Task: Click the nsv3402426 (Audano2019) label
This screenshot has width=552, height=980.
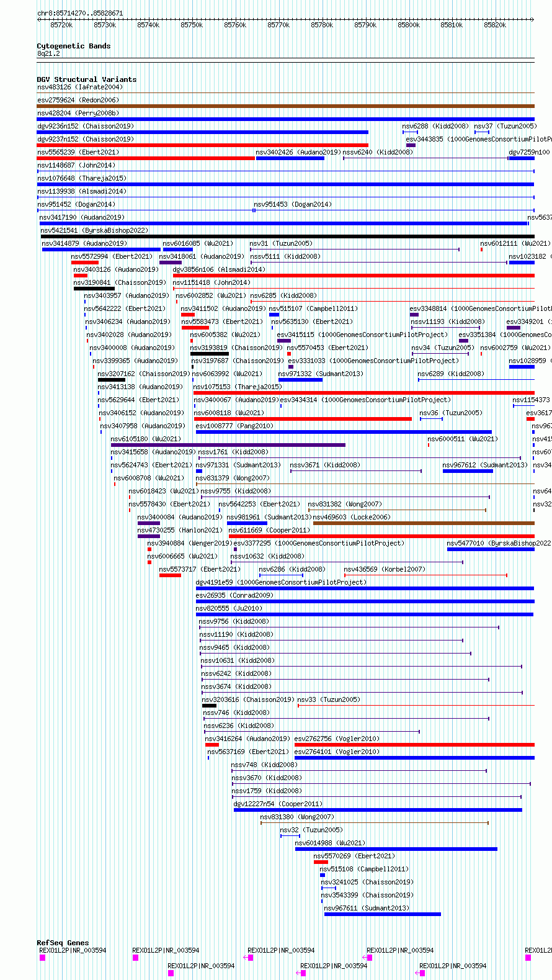Action: coord(298,152)
